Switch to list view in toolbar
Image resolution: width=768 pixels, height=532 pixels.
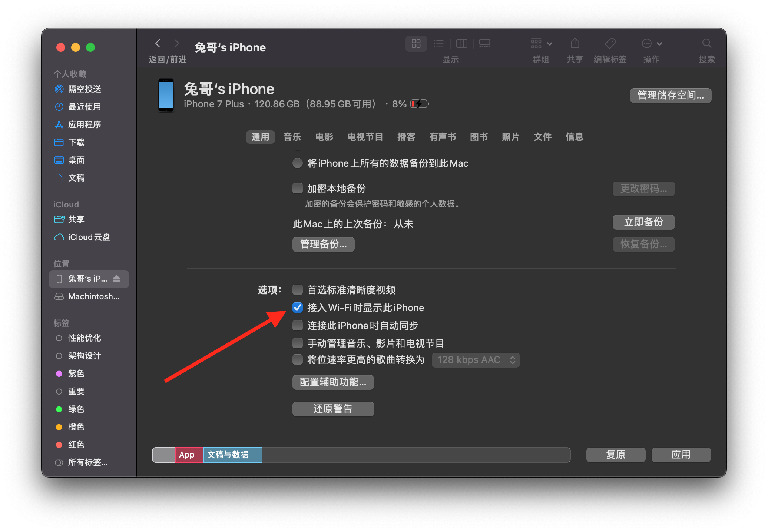tap(439, 43)
